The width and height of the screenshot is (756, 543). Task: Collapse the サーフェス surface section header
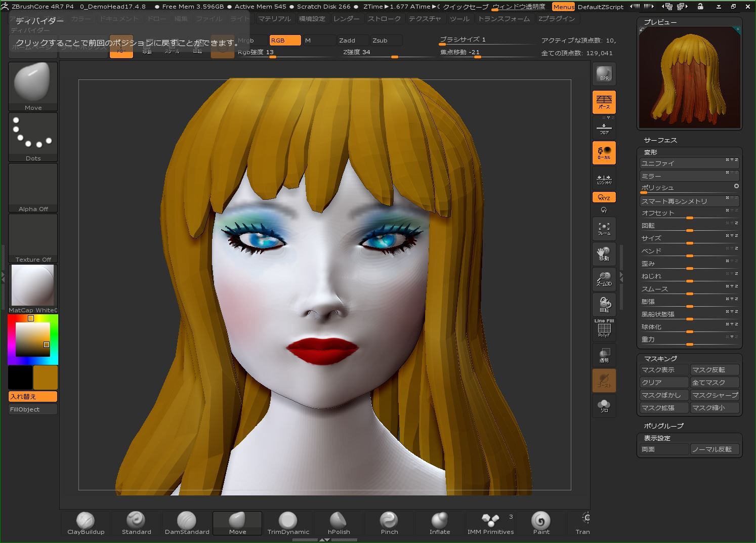click(x=660, y=140)
